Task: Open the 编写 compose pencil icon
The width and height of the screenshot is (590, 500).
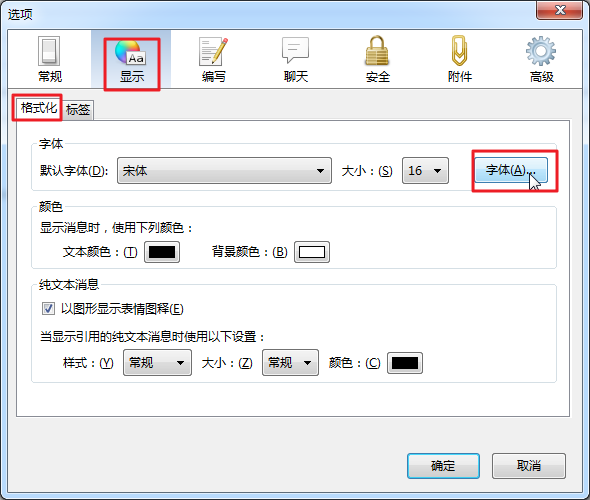Action: click(213, 59)
